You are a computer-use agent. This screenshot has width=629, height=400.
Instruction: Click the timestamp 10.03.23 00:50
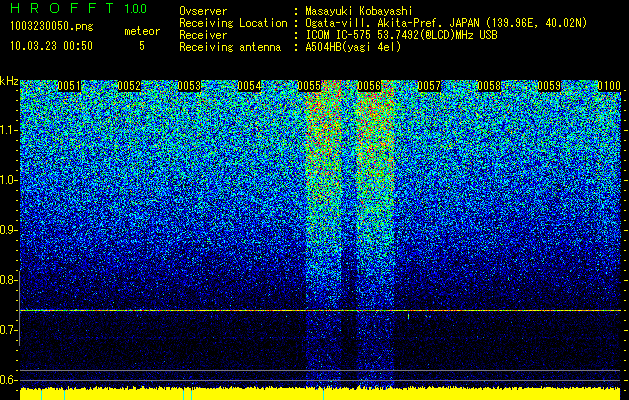(x=52, y=46)
